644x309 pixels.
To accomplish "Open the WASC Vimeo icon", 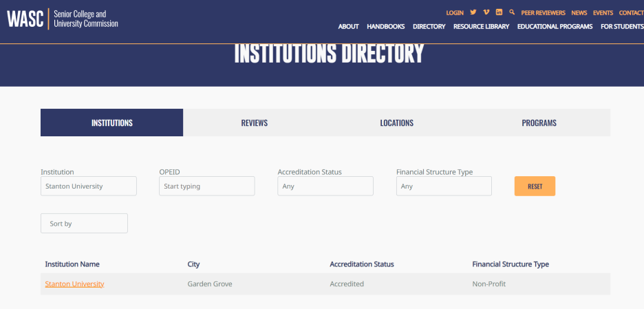I will [486, 12].
